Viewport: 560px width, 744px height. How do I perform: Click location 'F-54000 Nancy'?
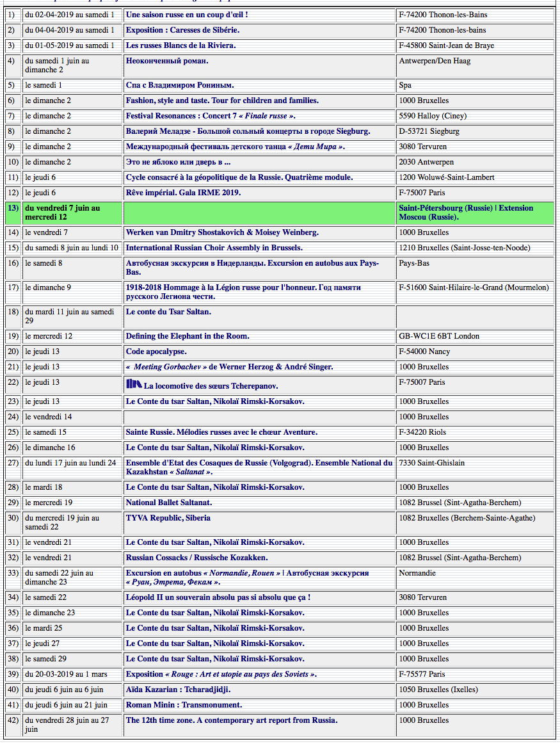[424, 352]
